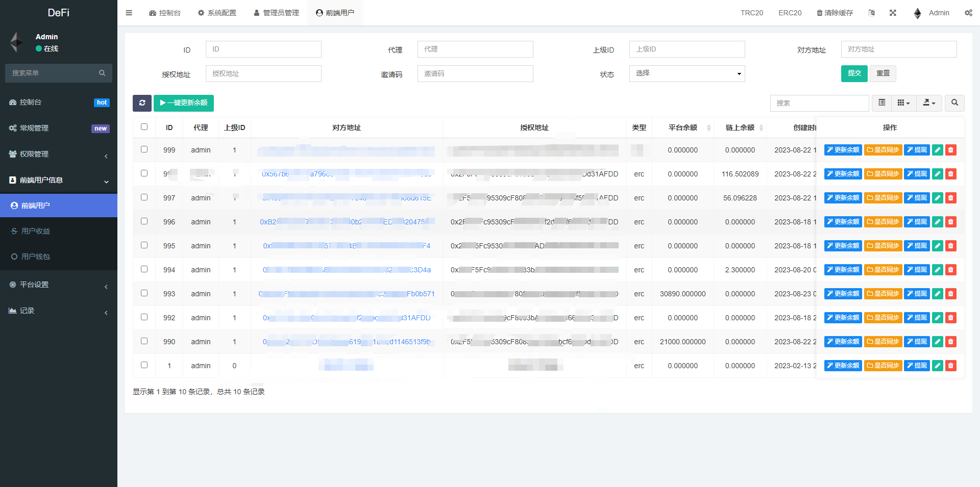The width and height of the screenshot is (980, 487).
Task: Tick the checkbox for row ID 993
Action: click(x=144, y=293)
